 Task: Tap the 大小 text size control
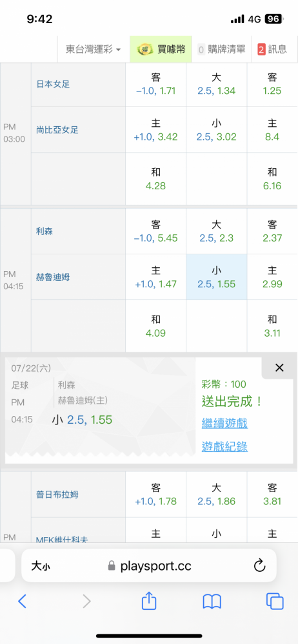pos(41,566)
